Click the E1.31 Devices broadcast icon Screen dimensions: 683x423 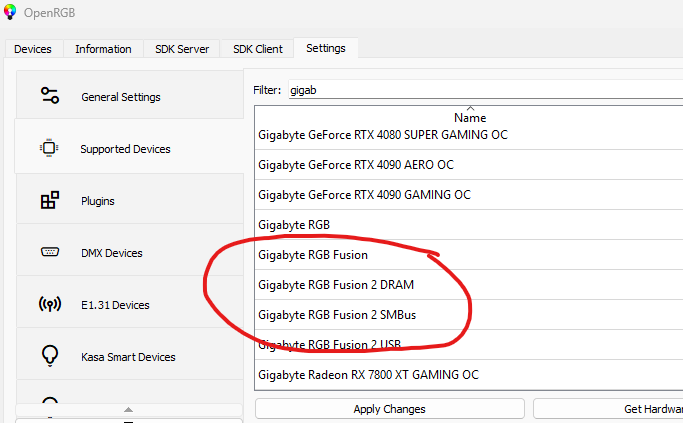point(50,304)
